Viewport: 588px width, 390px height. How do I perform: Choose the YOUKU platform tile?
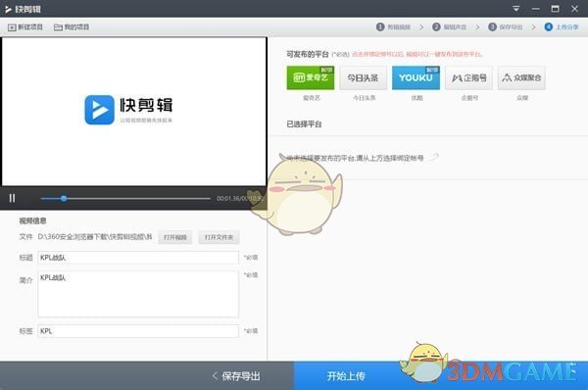(x=416, y=78)
